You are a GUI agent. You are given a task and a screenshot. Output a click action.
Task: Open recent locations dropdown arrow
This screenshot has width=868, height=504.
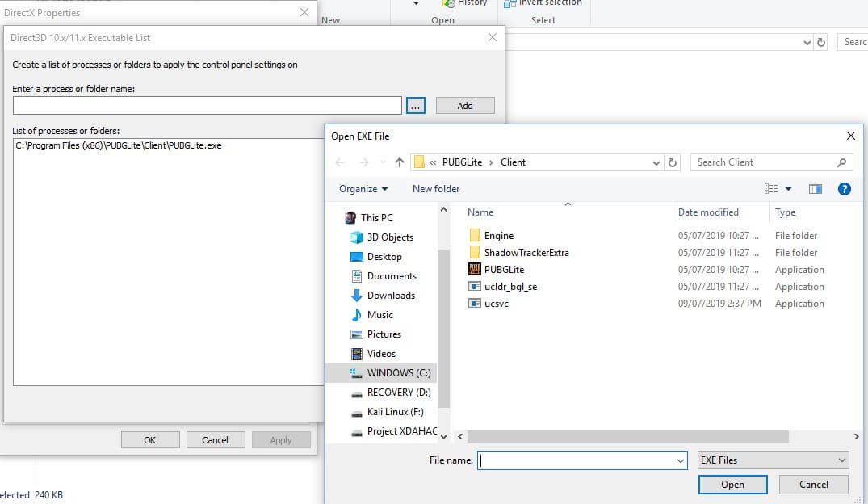tap(383, 162)
